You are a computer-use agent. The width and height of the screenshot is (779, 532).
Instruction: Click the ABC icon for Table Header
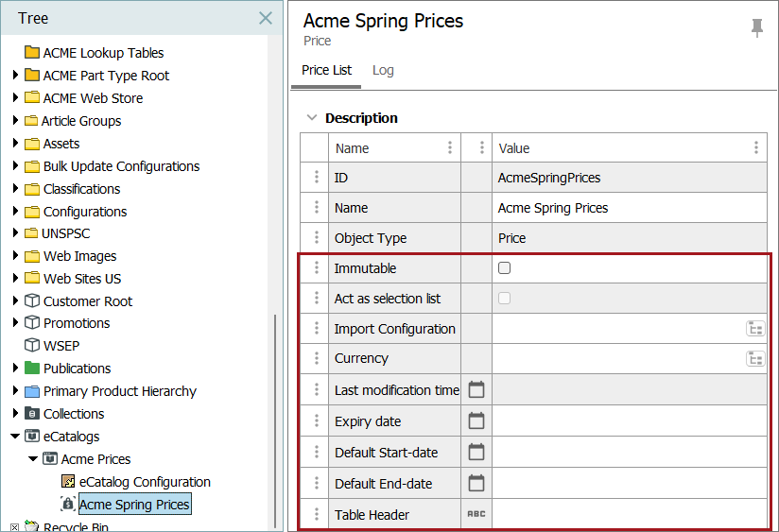pyautogui.click(x=476, y=514)
